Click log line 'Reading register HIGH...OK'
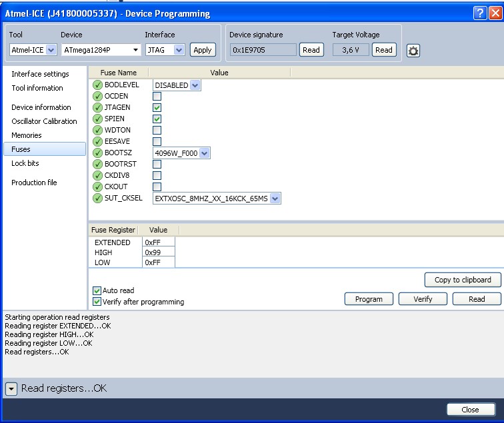The height and width of the screenshot is (423, 504). point(49,334)
